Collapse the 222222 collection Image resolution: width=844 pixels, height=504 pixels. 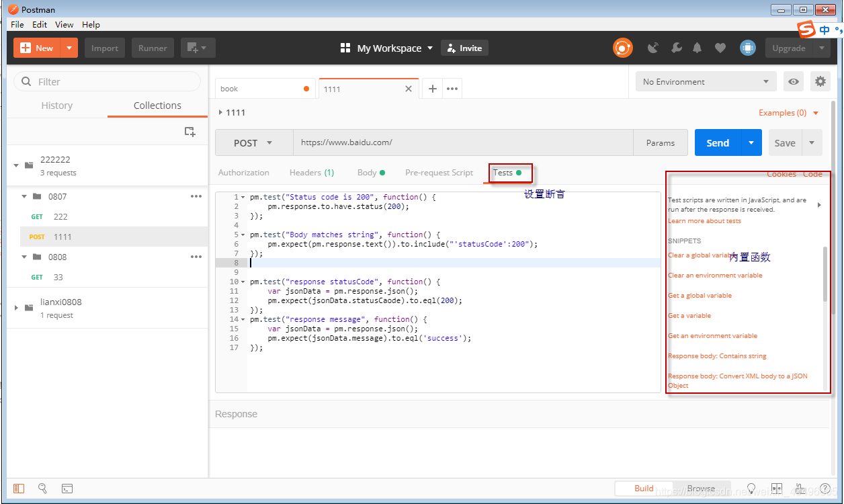[x=16, y=165]
